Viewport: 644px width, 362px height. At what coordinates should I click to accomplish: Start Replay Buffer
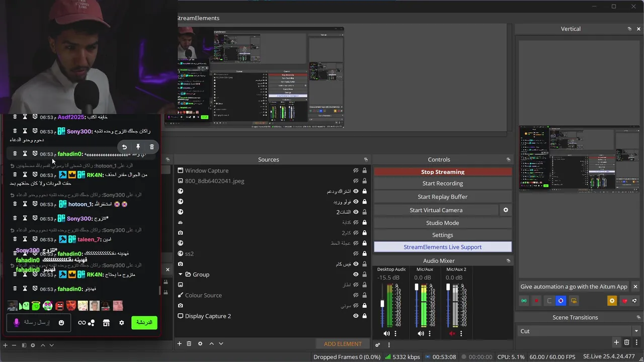click(x=443, y=197)
